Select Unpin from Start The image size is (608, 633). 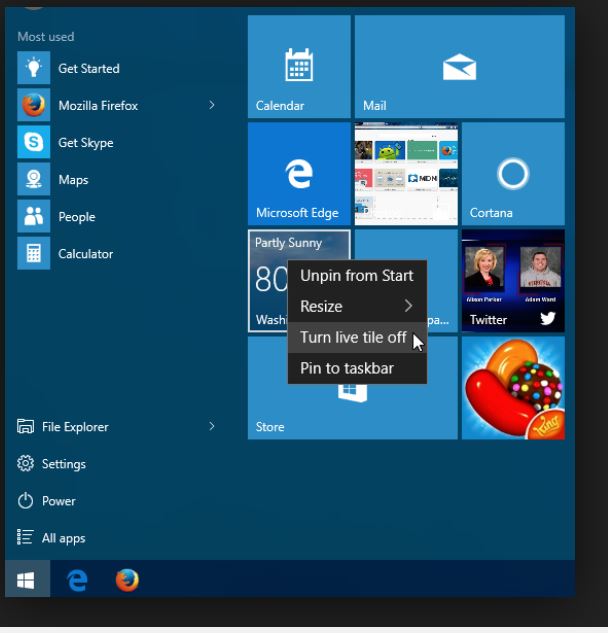tap(356, 276)
